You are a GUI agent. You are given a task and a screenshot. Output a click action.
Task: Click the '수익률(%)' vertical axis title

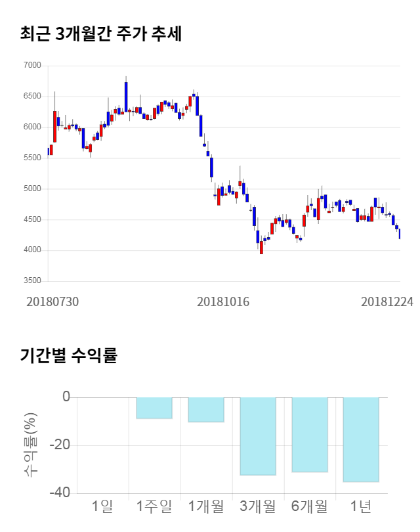pyautogui.click(x=31, y=445)
